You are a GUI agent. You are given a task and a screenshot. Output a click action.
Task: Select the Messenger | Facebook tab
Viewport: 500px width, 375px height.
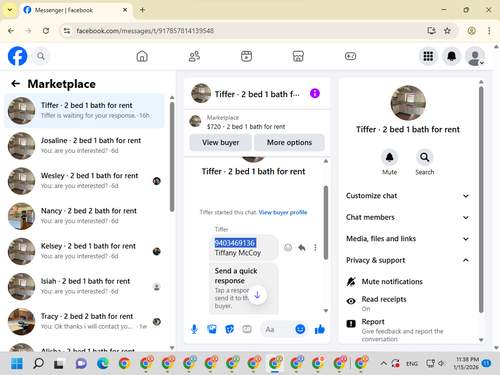pyautogui.click(x=76, y=10)
